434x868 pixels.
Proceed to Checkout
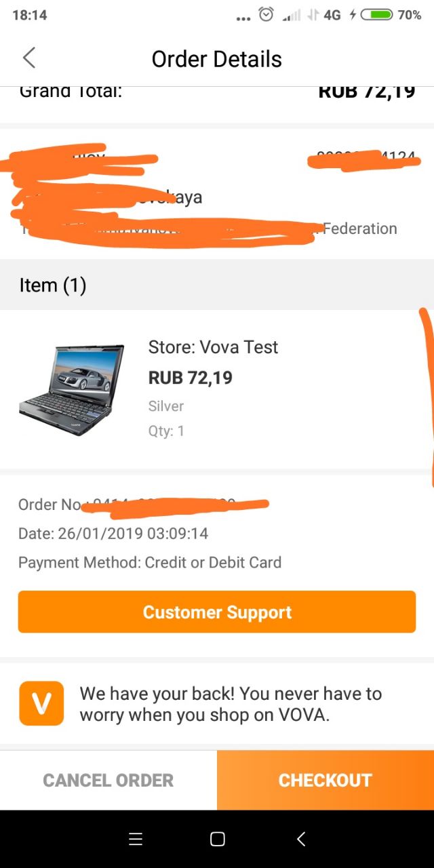click(325, 780)
